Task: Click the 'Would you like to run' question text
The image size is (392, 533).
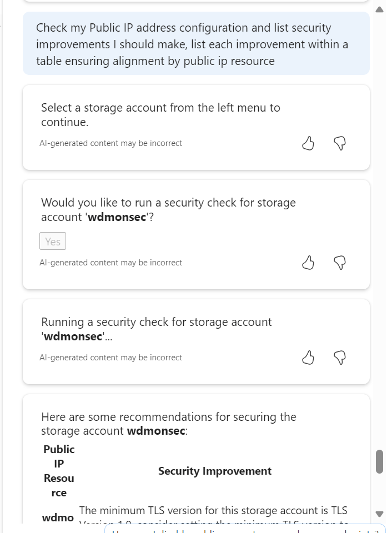Action: (168, 209)
